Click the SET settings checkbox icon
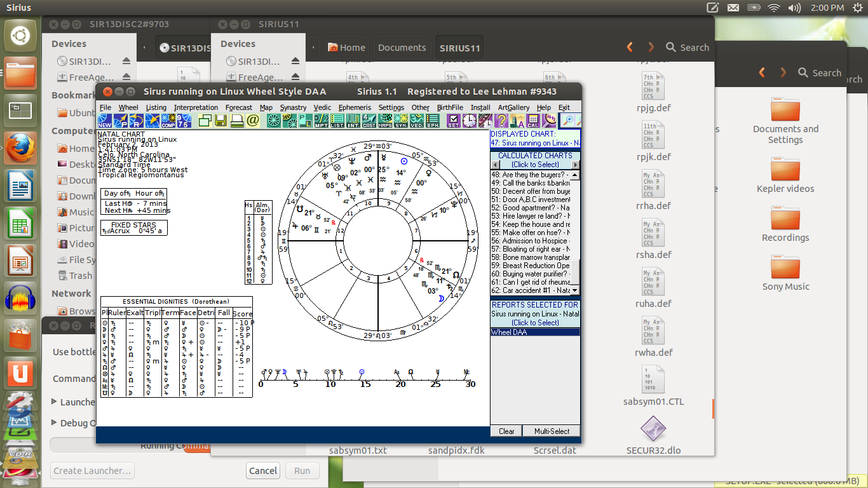Image resolution: width=868 pixels, height=488 pixels. click(x=454, y=120)
